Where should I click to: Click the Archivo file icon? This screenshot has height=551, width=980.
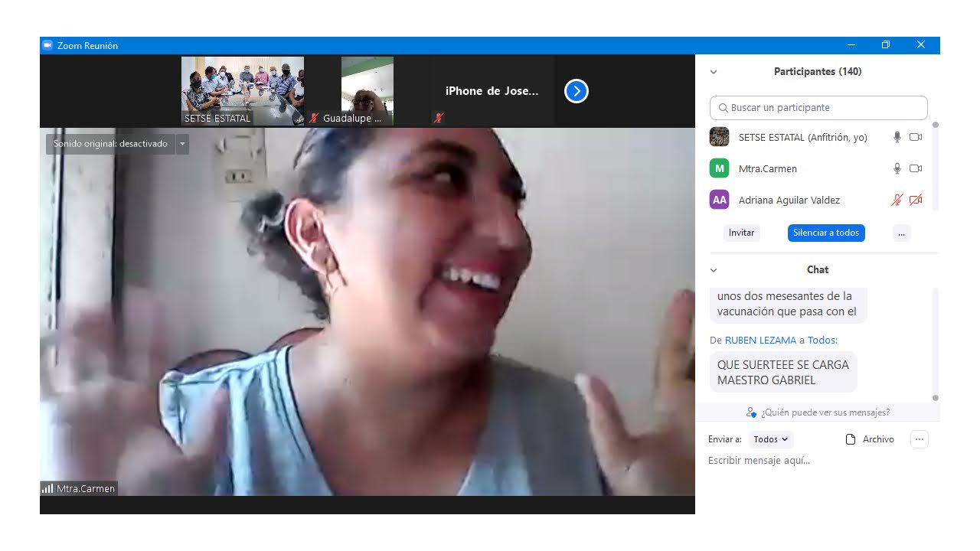850,439
